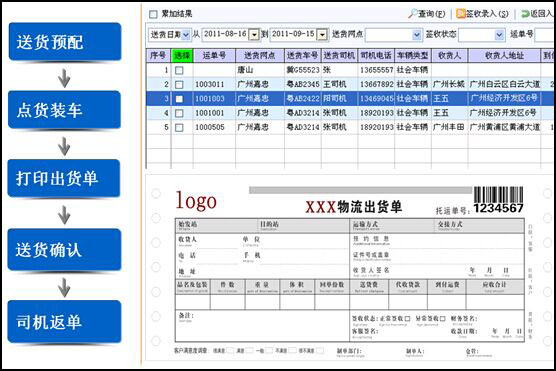Enable the 累加结果 checkbox
The image size is (556, 371).
click(x=153, y=14)
